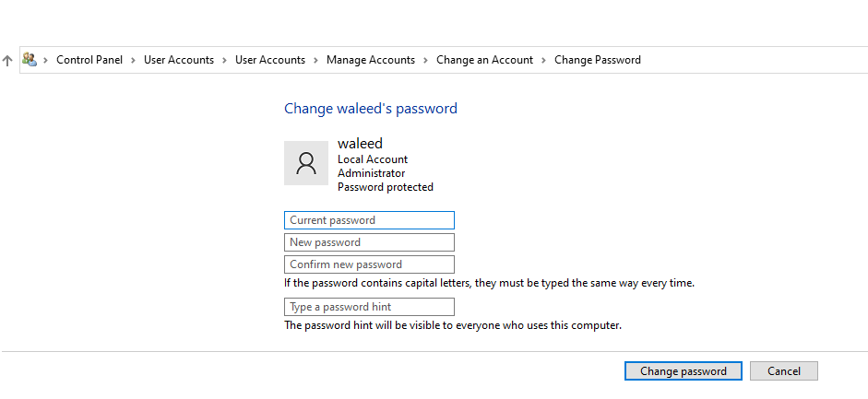The width and height of the screenshot is (868, 399).
Task: Open chevron dropdown before Manage Accounts
Action: coord(315,60)
